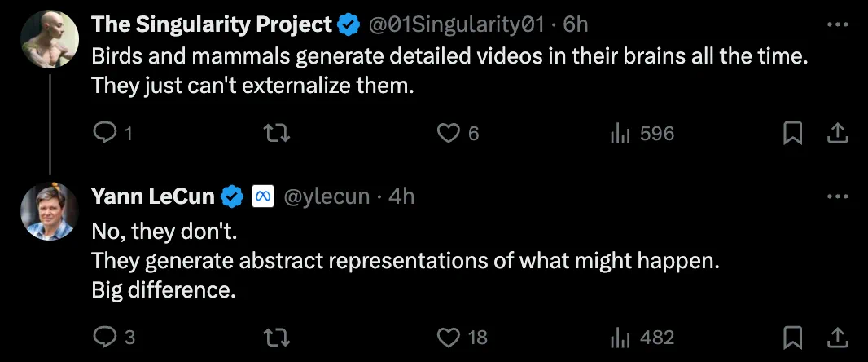Open the @ylecun handle link
Viewport: 868px width, 362px height.
pos(326,196)
